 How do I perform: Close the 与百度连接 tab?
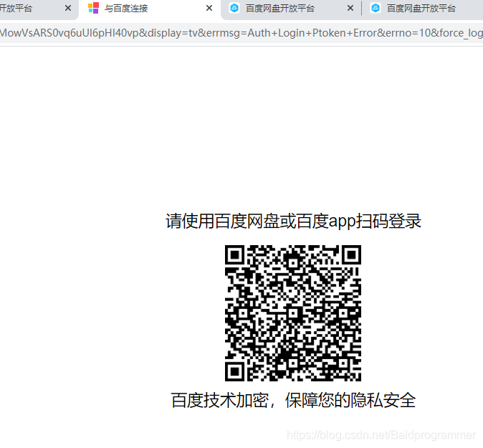click(x=209, y=9)
